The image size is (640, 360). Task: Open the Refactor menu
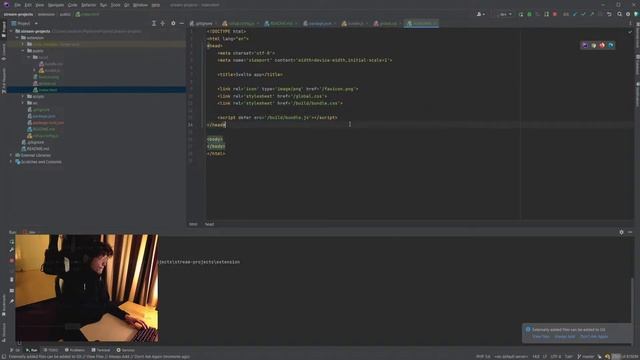pyautogui.click(x=89, y=5)
